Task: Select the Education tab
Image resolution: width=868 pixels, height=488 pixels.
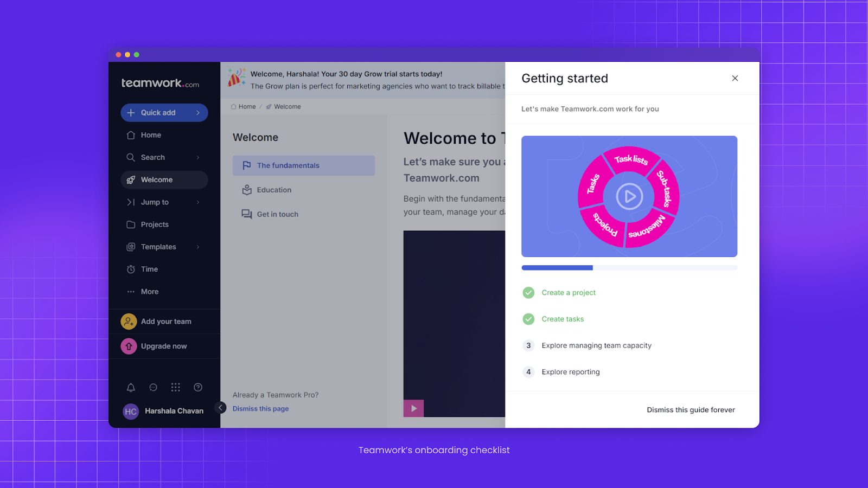Action: coord(304,190)
